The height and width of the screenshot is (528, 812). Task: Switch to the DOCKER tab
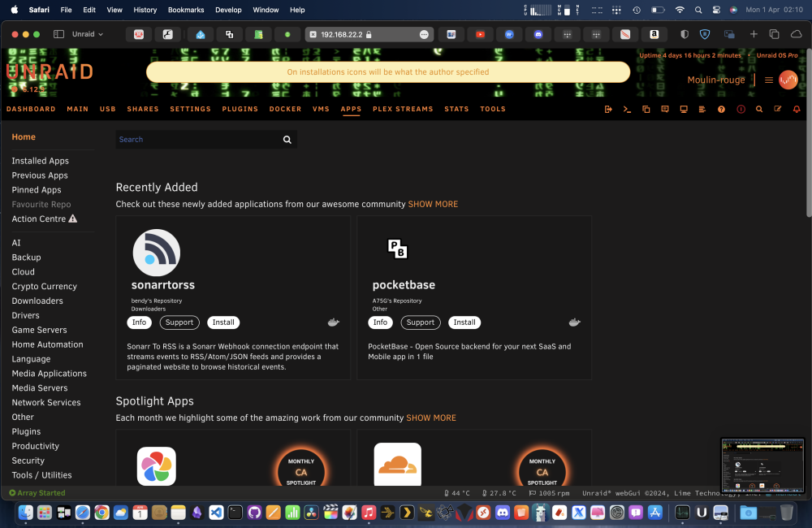pyautogui.click(x=285, y=109)
